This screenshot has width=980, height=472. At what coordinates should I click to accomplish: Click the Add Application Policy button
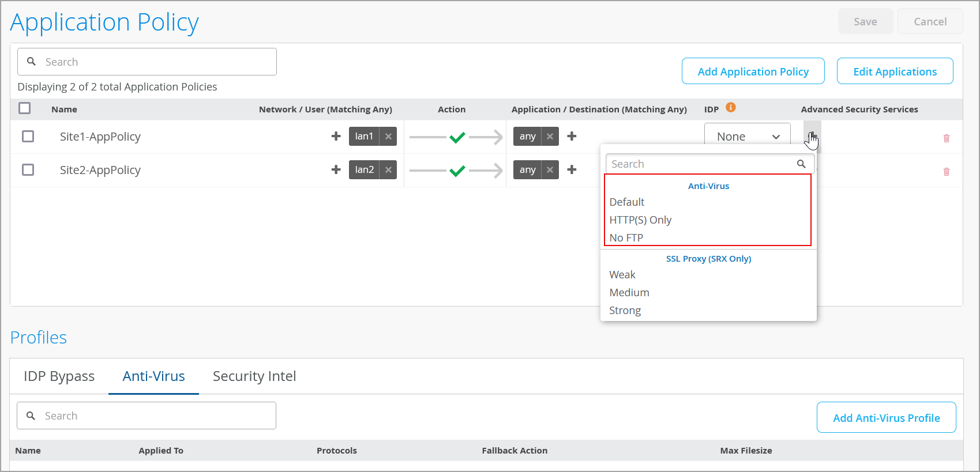point(753,71)
